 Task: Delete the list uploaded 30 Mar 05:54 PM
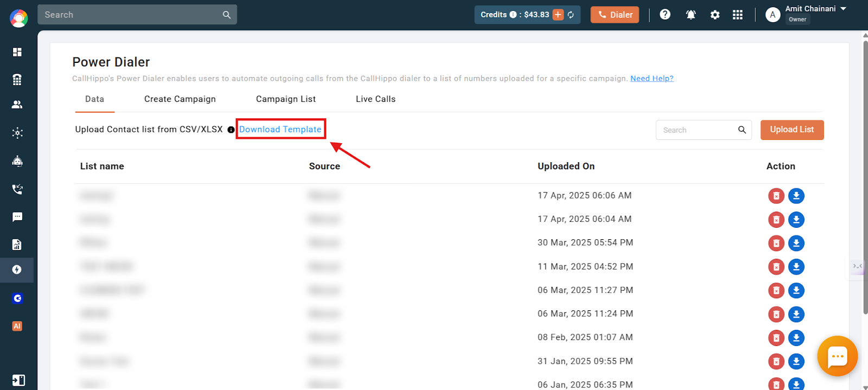776,243
